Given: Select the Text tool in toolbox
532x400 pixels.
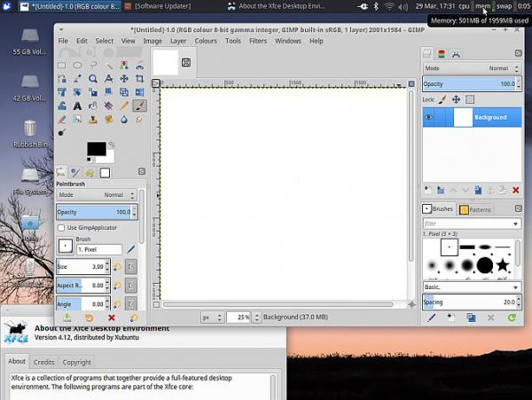Looking at the screenshot, I should click(x=77, y=106).
